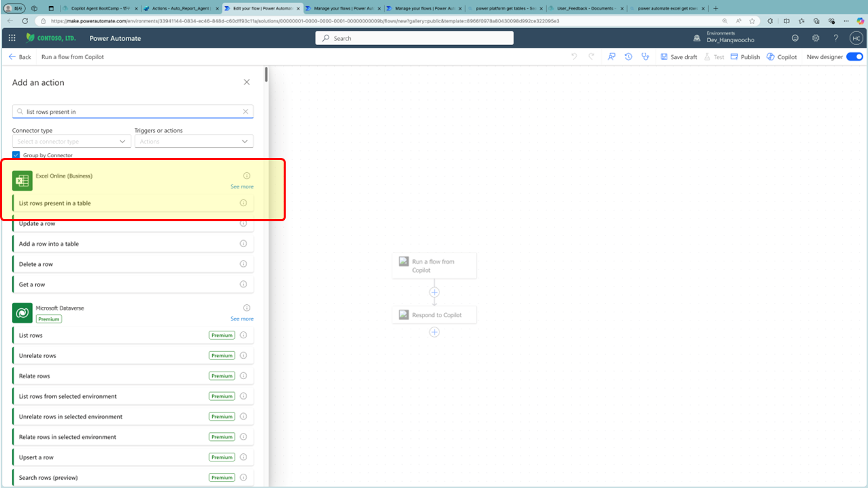
Task: Bookmark the page with the favorites star
Action: tap(752, 21)
